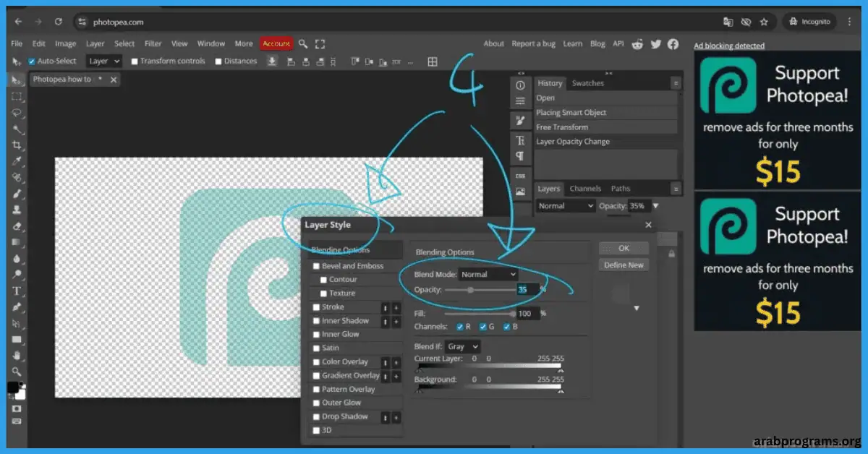This screenshot has height=454, width=868.
Task: Click the Opacity value field showing 35
Action: (527, 289)
